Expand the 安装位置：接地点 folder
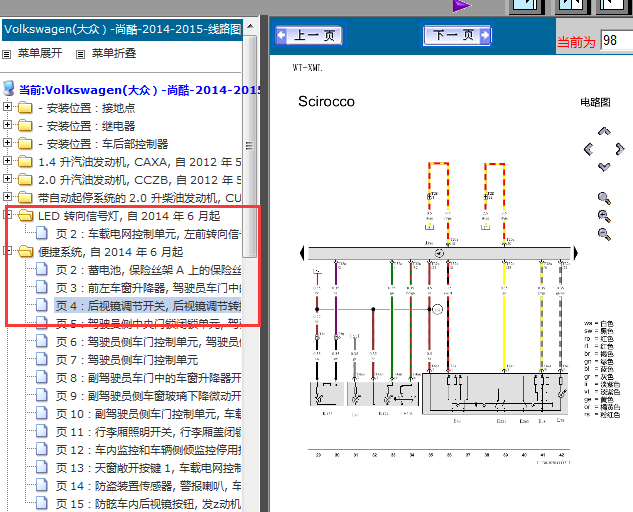 [7, 107]
